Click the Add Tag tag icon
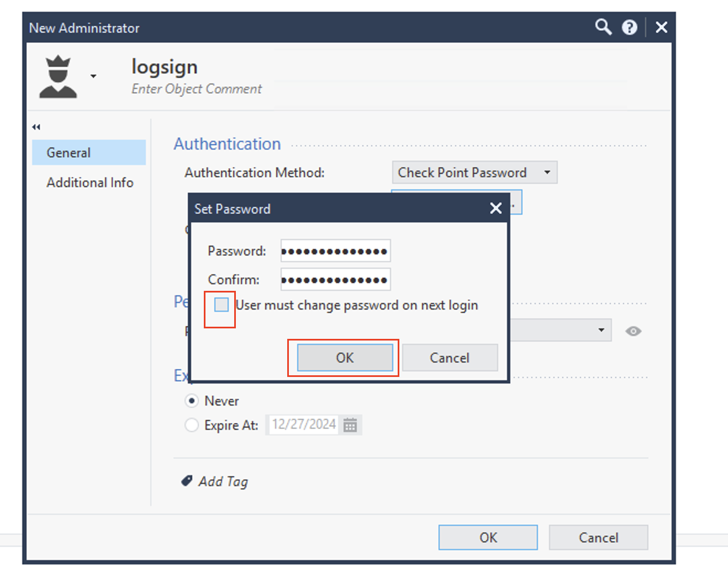The image size is (728, 585). (x=187, y=481)
